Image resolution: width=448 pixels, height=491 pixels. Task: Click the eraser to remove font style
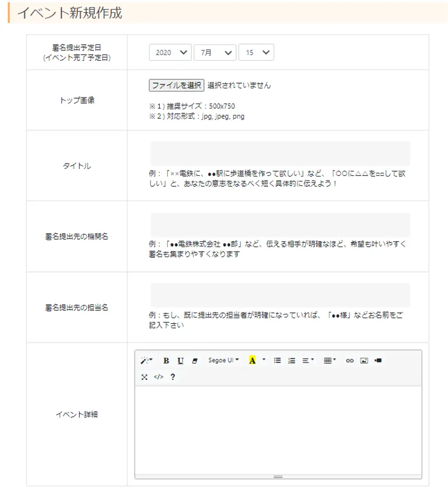tap(195, 361)
